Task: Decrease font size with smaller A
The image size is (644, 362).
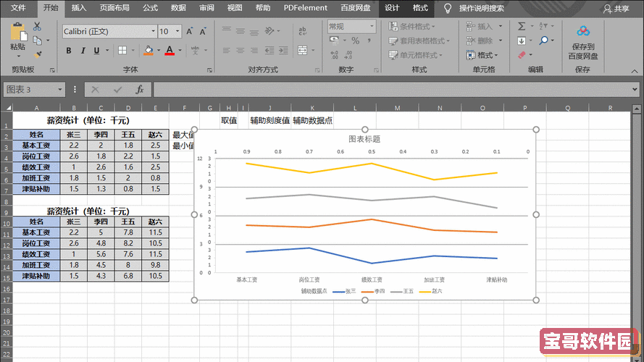Action: 203,32
